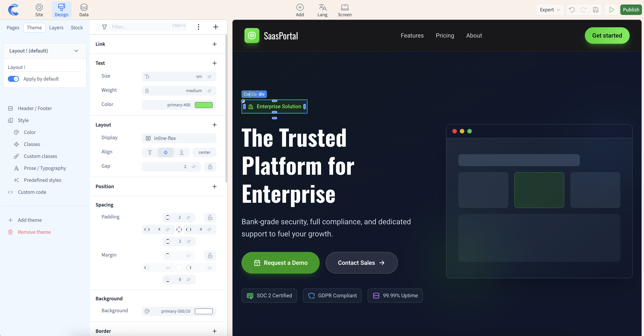Switch to the Stock tab

(77, 27)
